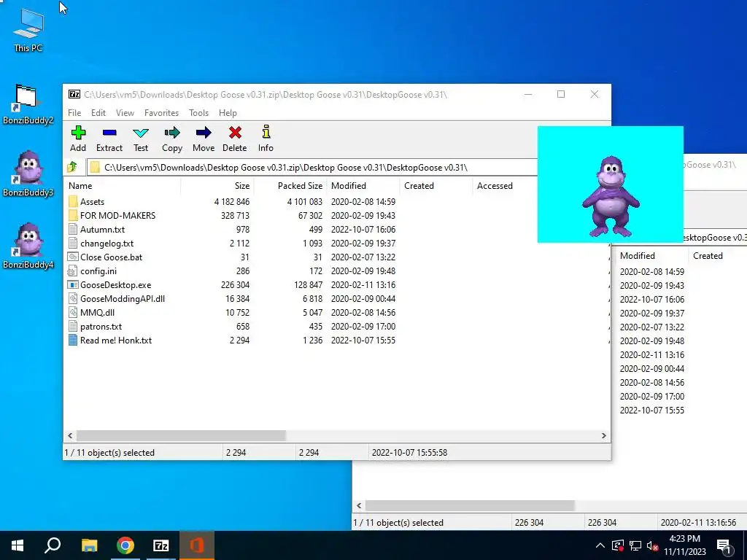Select the Read me! Honk.txt file

coord(116,340)
